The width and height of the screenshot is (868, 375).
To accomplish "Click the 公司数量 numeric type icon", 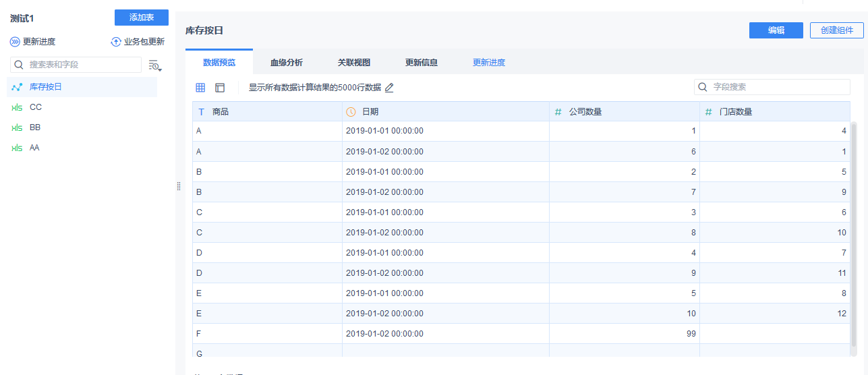I will pos(558,112).
